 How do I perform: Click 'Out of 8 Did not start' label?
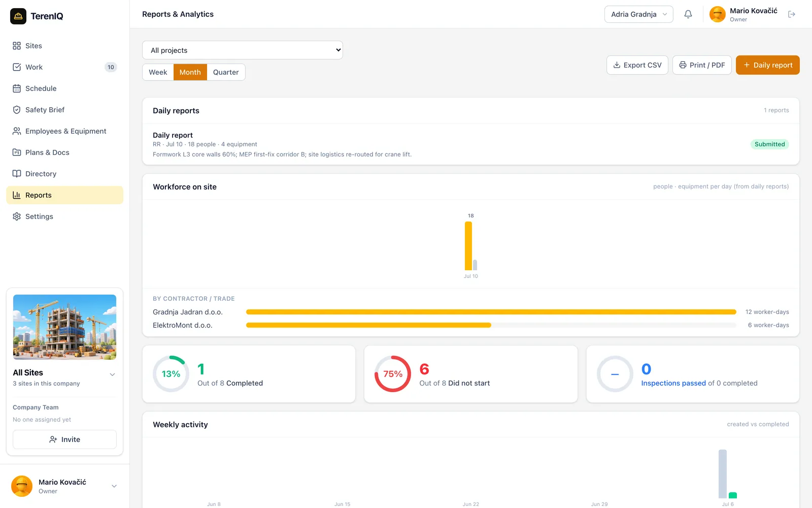(x=454, y=383)
